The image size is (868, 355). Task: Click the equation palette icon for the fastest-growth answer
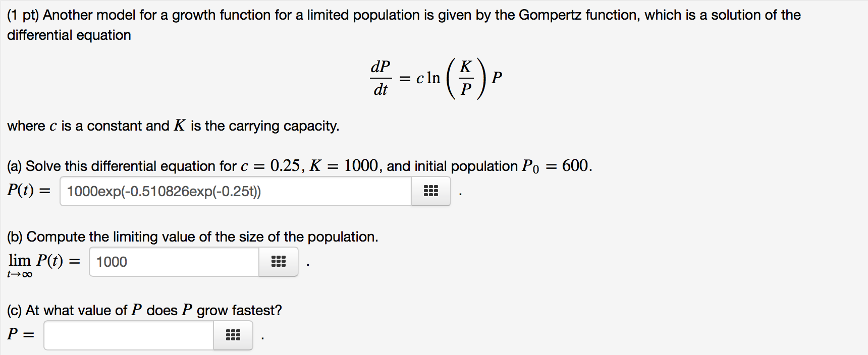coord(232,334)
